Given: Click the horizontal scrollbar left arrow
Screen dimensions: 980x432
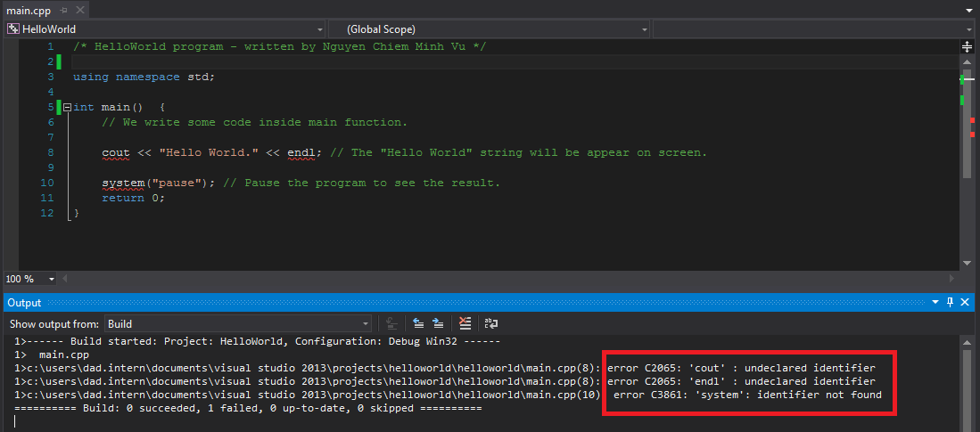Looking at the screenshot, I should (64, 279).
